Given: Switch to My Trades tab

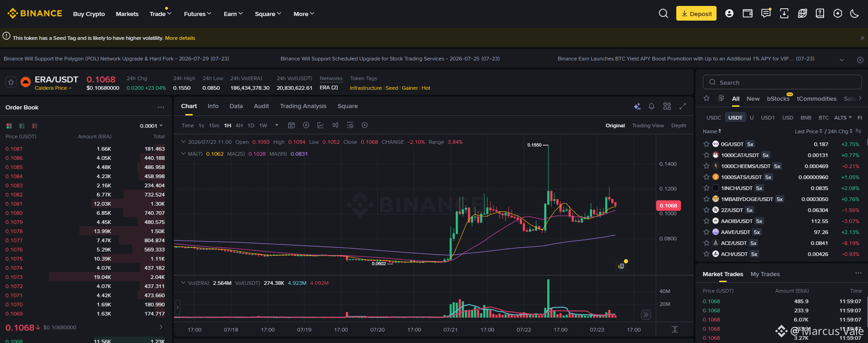Looking at the screenshot, I should pyautogui.click(x=765, y=274).
